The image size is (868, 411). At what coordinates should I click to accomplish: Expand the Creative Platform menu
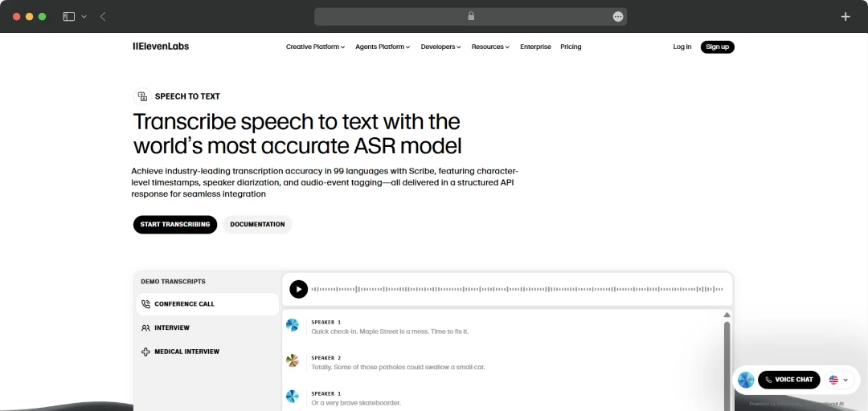[316, 47]
